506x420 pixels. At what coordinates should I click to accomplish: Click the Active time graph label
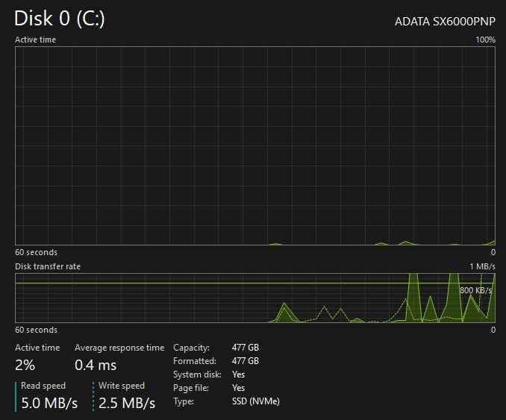(36, 40)
